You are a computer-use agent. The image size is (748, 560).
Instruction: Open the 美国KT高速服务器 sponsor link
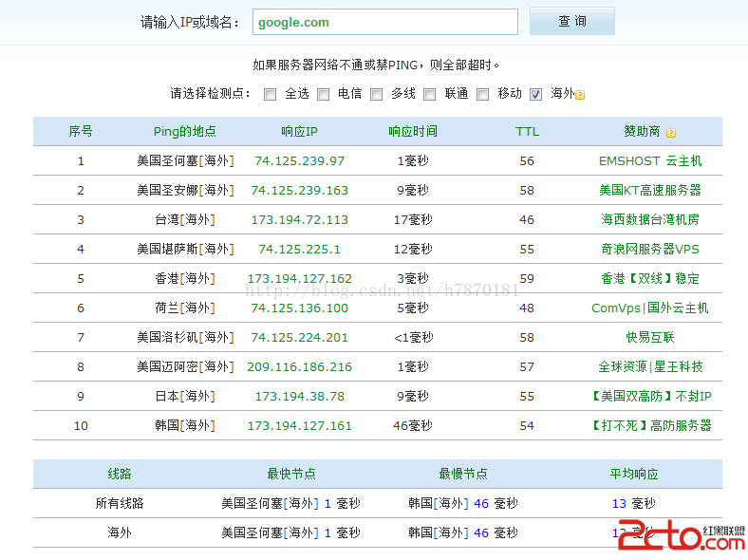tap(650, 191)
